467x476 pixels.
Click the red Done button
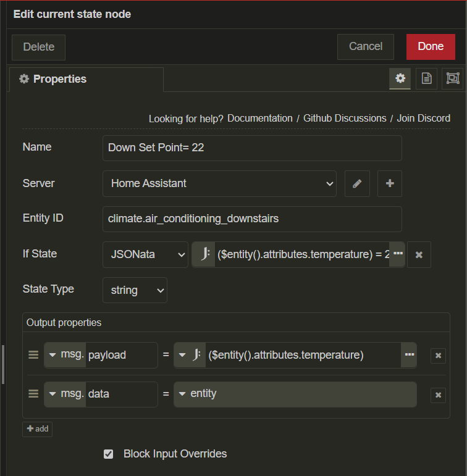pyautogui.click(x=431, y=46)
